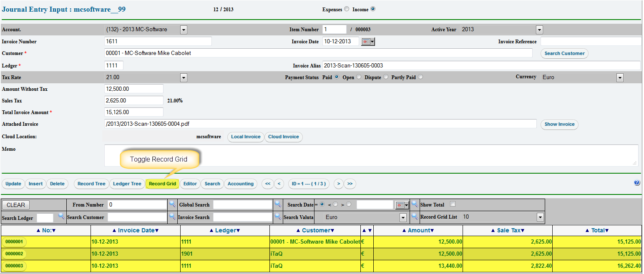644x274 pixels.
Task: Click the Insert button
Action: click(x=36, y=184)
